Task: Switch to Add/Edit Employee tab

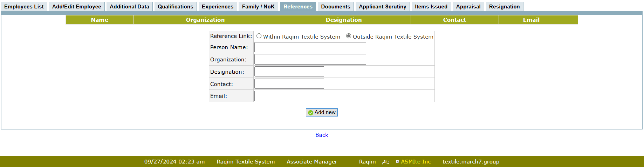Action: (77, 7)
